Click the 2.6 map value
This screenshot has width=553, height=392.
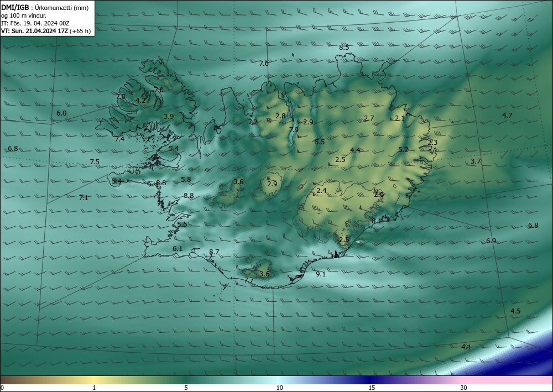(x=379, y=194)
